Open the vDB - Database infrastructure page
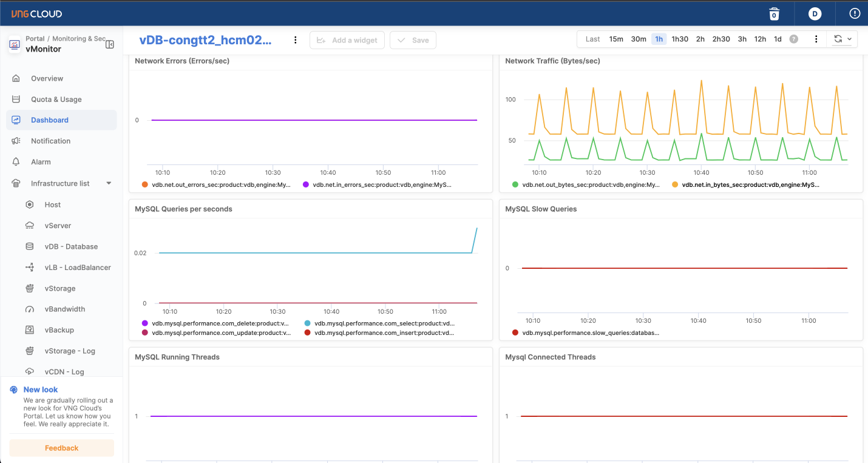Screen dimensions: 868x463 point(71,246)
